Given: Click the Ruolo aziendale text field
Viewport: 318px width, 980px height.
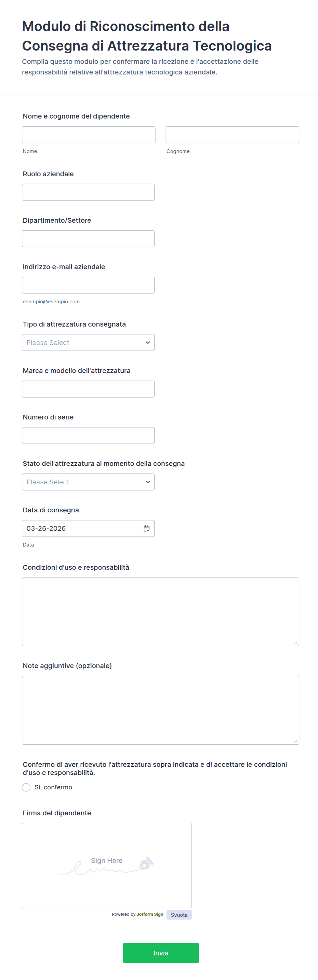Looking at the screenshot, I should pyautogui.click(x=88, y=192).
